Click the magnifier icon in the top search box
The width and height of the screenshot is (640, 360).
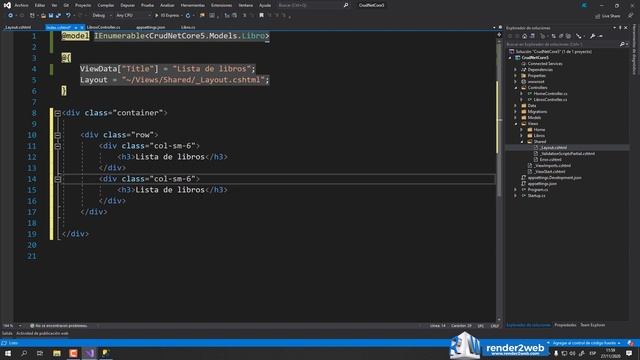[x=346, y=5]
